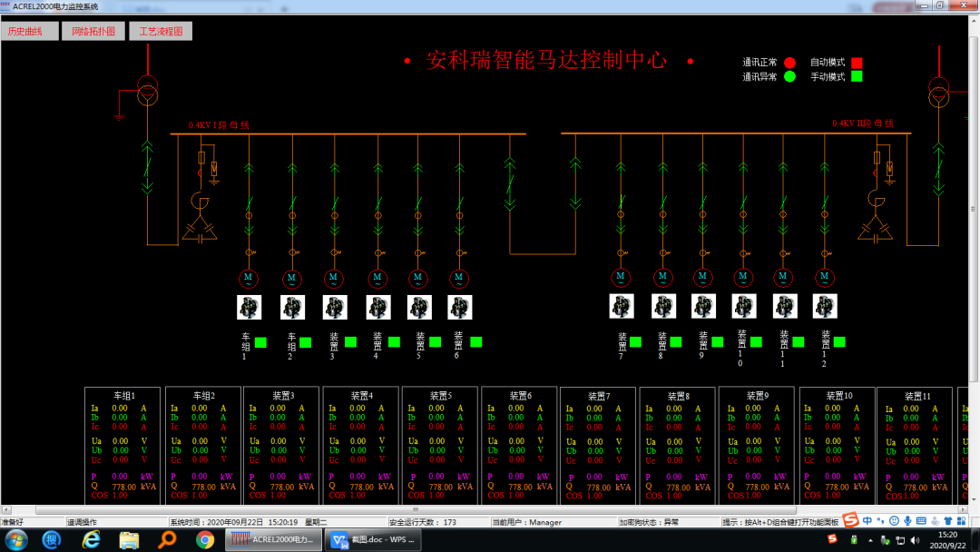Open the Windows Start menu
The width and height of the screenshot is (980, 552).
pos(15,539)
